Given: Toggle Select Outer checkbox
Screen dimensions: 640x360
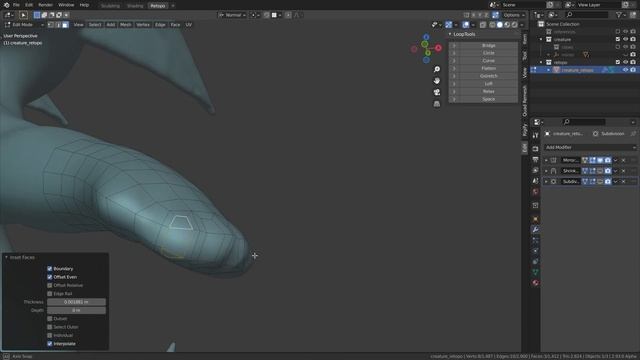Looking at the screenshot, I should pyautogui.click(x=50, y=327).
